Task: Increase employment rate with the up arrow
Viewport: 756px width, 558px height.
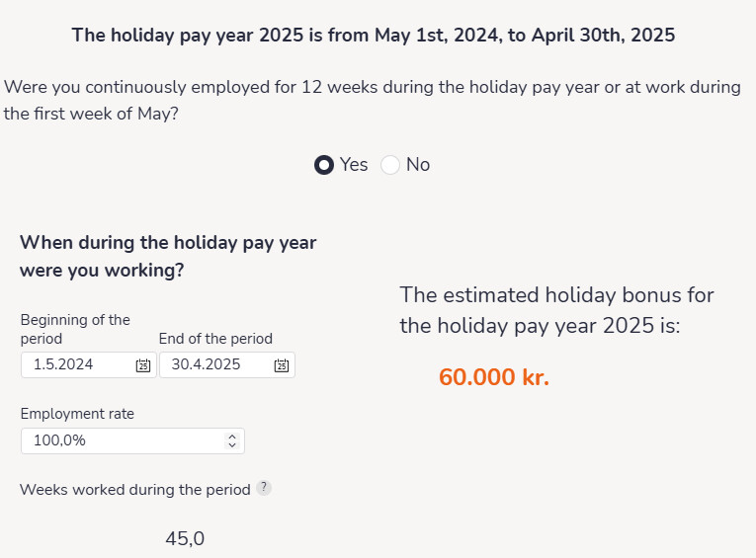Action: 232,437
